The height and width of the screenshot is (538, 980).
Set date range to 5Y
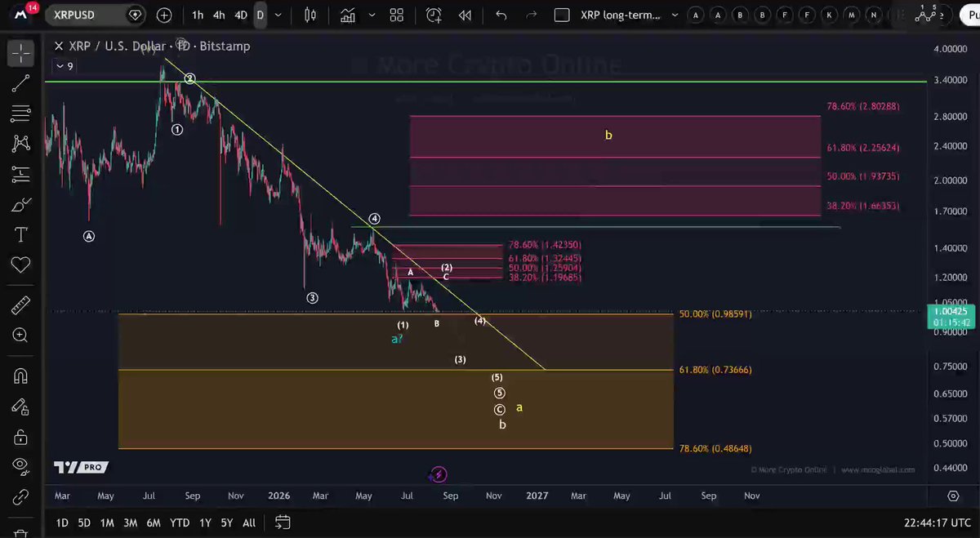[227, 522]
